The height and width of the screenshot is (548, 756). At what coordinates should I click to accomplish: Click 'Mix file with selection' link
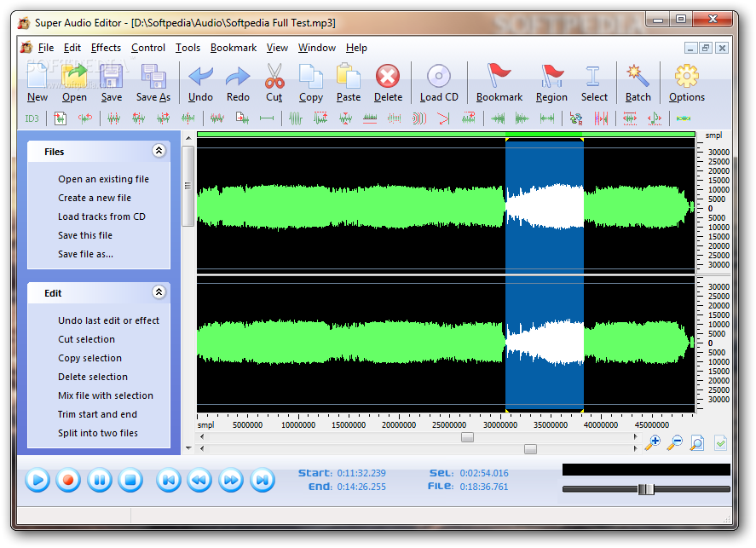click(x=106, y=395)
